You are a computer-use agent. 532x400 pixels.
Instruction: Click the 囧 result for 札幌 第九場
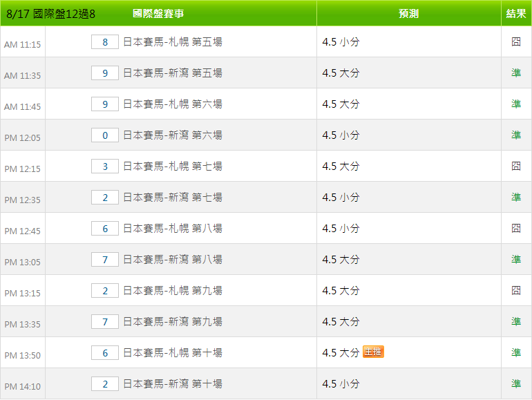(516, 290)
